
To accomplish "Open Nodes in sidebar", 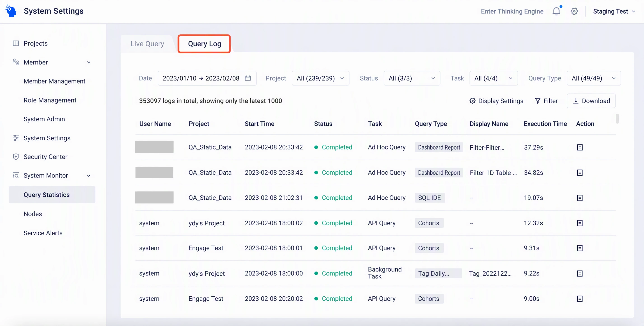I will (x=33, y=214).
